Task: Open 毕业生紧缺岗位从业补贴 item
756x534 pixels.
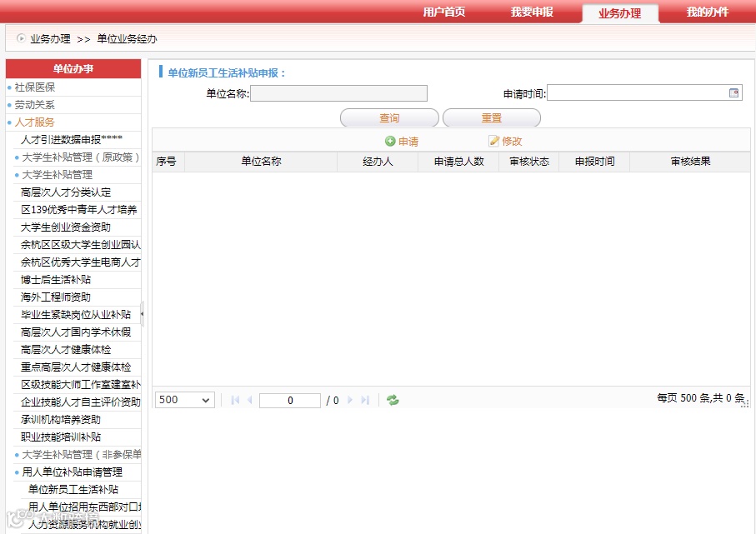Action: tap(76, 315)
